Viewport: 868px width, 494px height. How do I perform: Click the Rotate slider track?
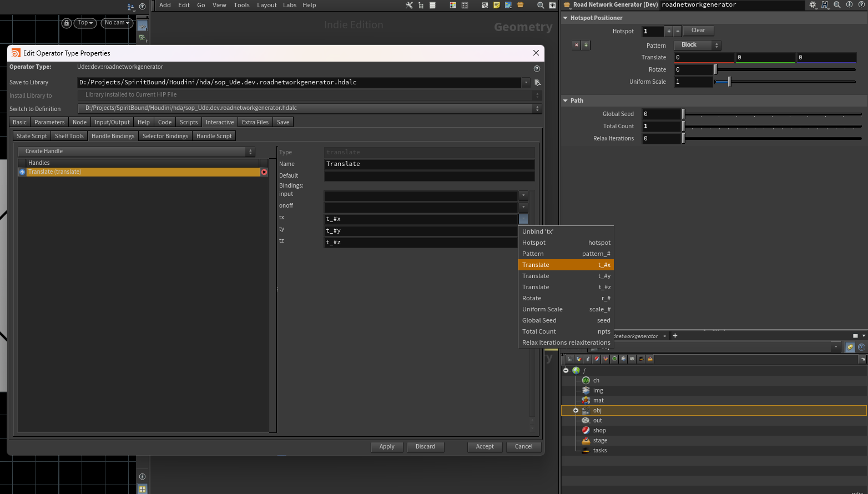(785, 69)
